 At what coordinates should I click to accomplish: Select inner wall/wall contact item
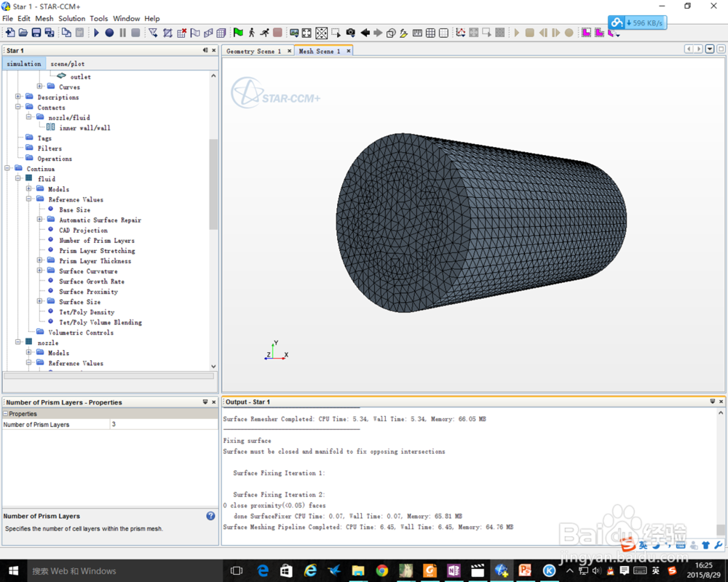[x=84, y=127]
